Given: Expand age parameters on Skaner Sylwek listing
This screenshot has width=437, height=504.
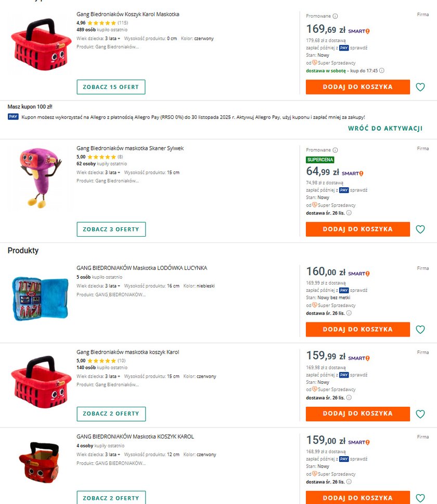Looking at the screenshot, I should pos(119,173).
